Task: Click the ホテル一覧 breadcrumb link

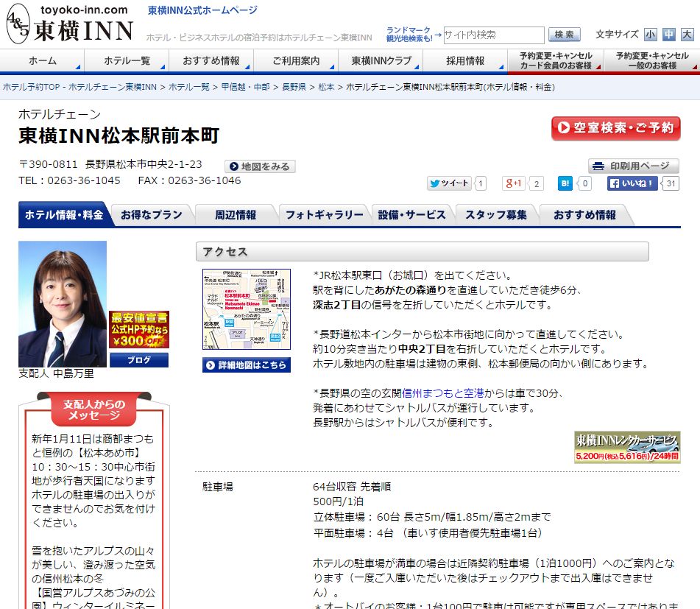Action: pos(189,87)
